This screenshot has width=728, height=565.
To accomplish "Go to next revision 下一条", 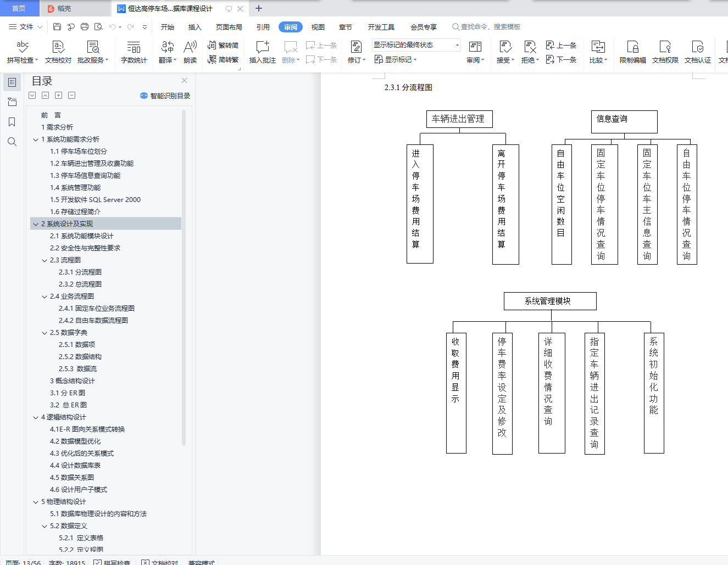I will (561, 59).
